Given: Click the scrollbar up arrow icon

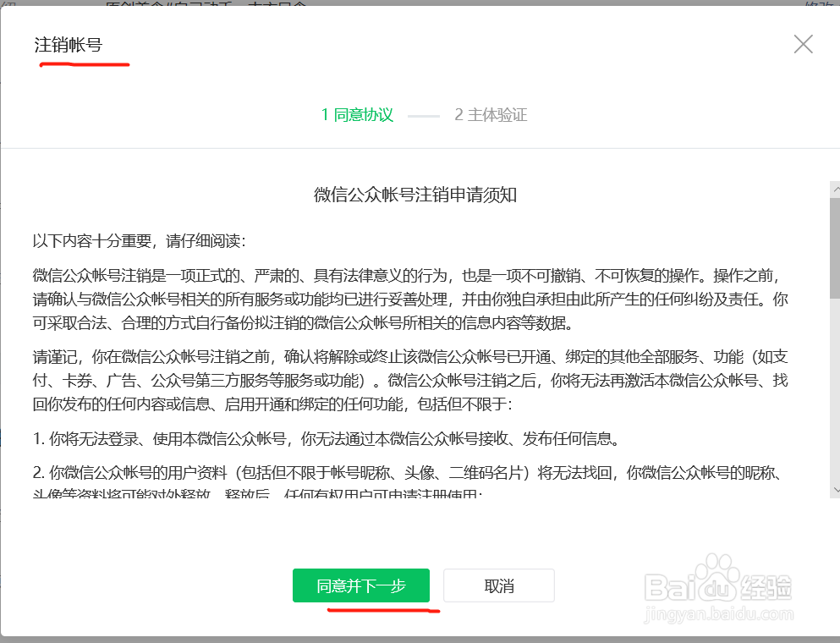Looking at the screenshot, I should click(x=835, y=189).
